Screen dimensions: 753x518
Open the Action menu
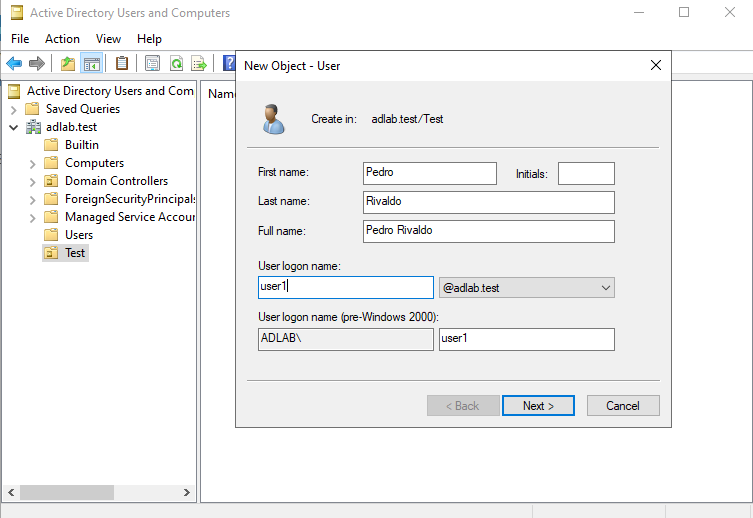62,39
